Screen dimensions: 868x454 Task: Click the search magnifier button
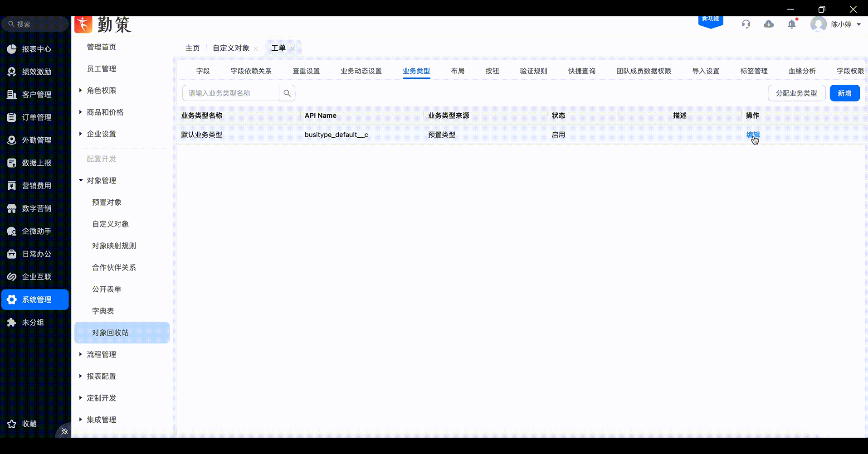pyautogui.click(x=287, y=93)
